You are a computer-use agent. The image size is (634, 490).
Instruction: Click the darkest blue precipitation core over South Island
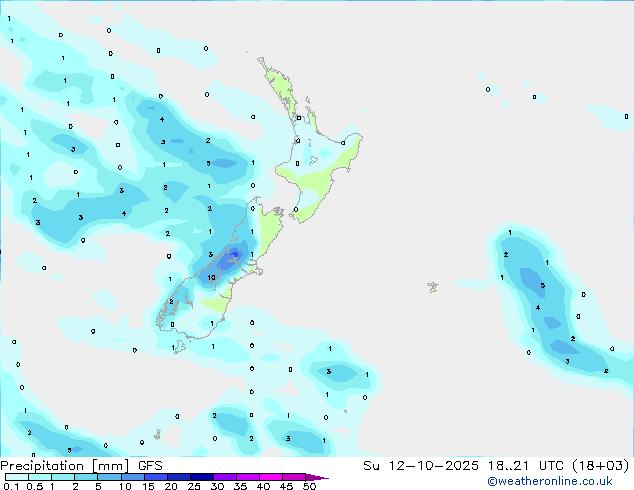[235, 254]
